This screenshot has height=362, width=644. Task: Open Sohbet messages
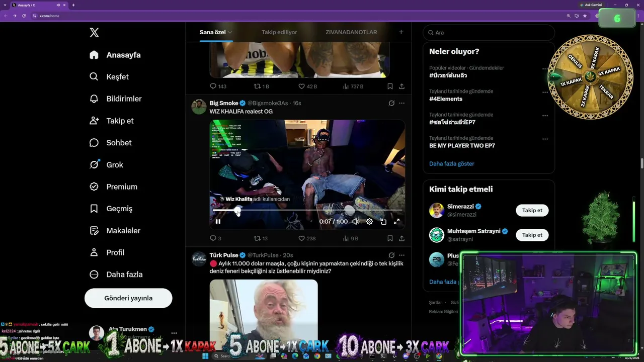[111, 143]
